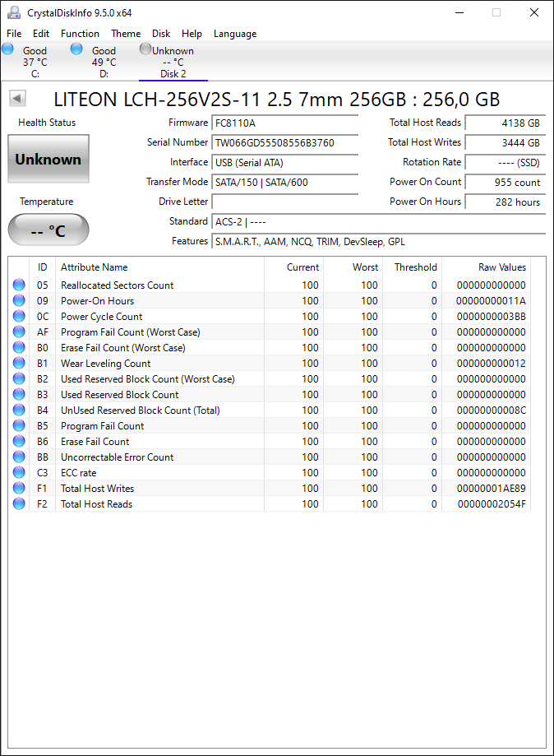The image size is (554, 756).
Task: Click the blue status orb for D: drive
Action: pyautogui.click(x=76, y=49)
